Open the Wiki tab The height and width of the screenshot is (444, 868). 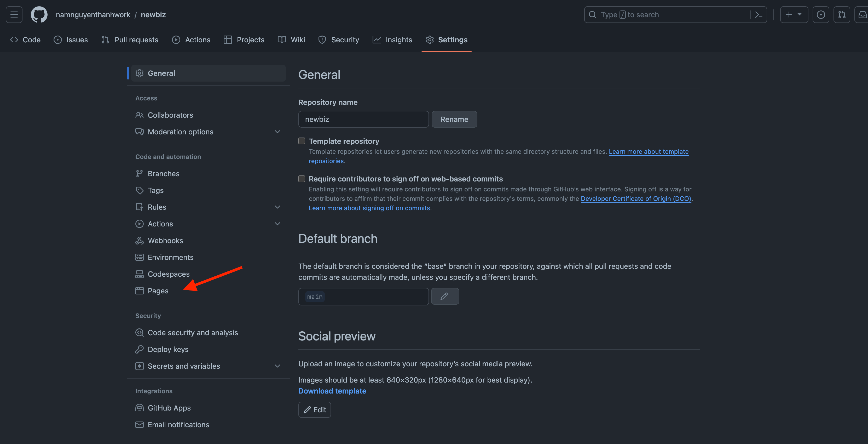292,40
